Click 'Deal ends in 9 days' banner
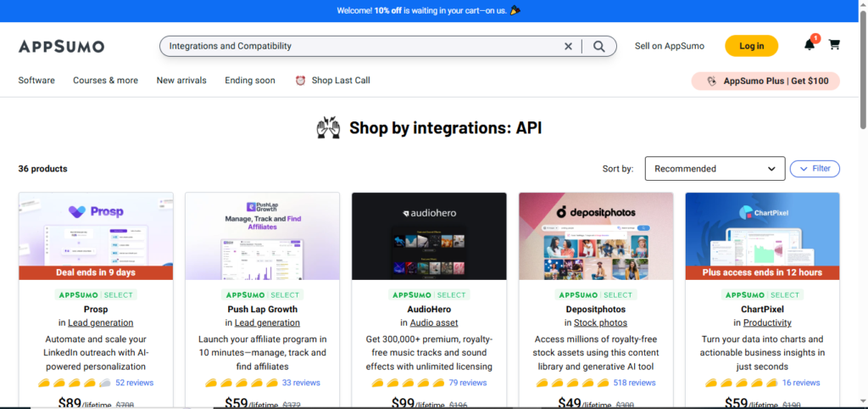Viewport: 868px width, 409px height. coord(96,272)
